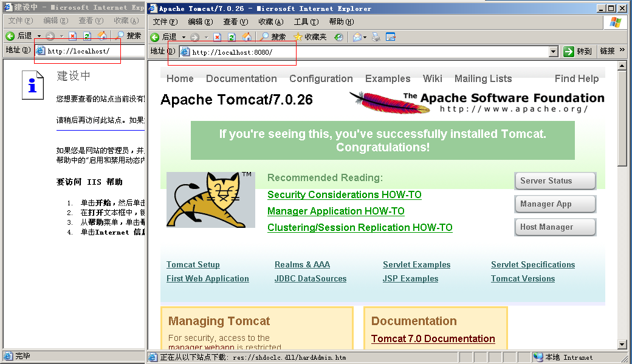Open 编辑(E) menu in Tomcat window
The image size is (632, 364).
point(201,22)
